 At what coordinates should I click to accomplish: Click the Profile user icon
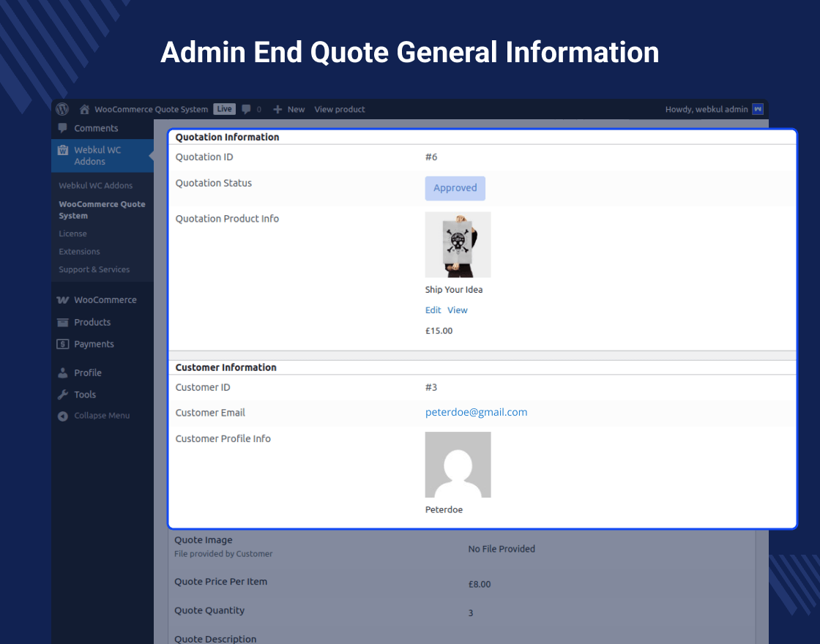tap(63, 372)
